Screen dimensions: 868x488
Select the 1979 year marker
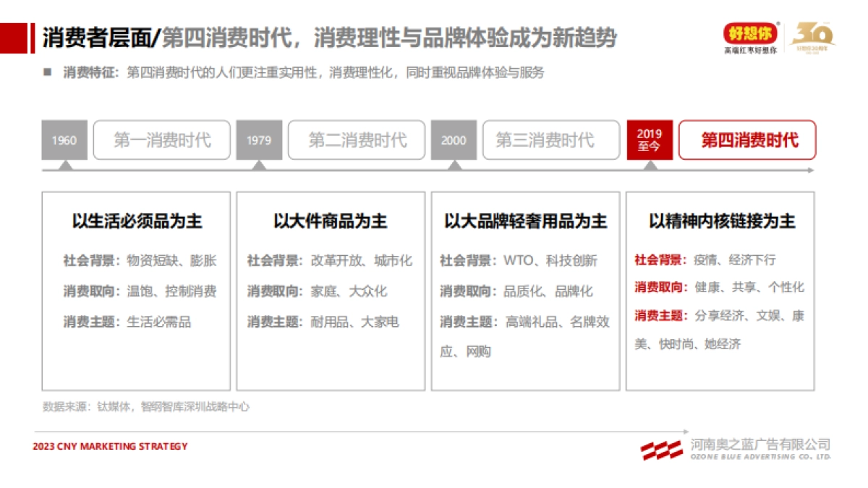tap(260, 140)
